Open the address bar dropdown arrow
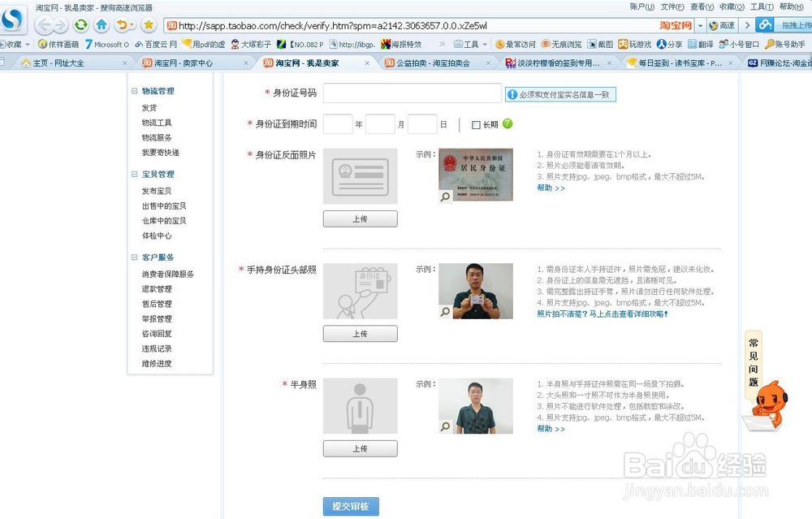Image resolution: width=812 pixels, height=519 pixels. point(700,25)
